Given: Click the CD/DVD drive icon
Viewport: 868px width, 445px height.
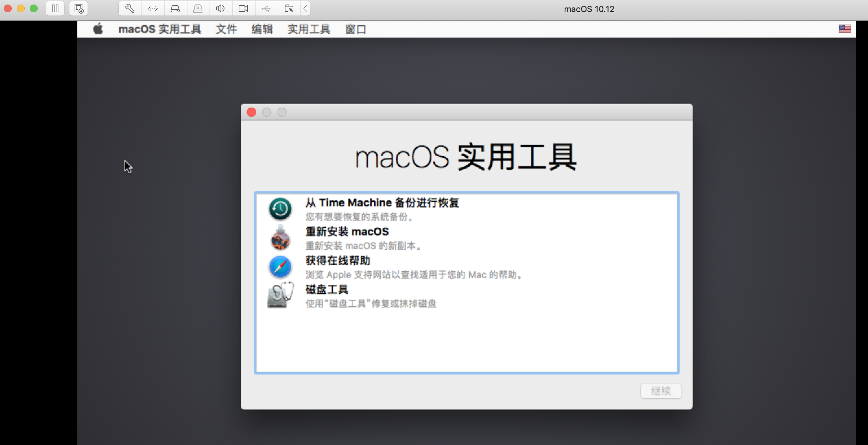Looking at the screenshot, I should tap(198, 8).
